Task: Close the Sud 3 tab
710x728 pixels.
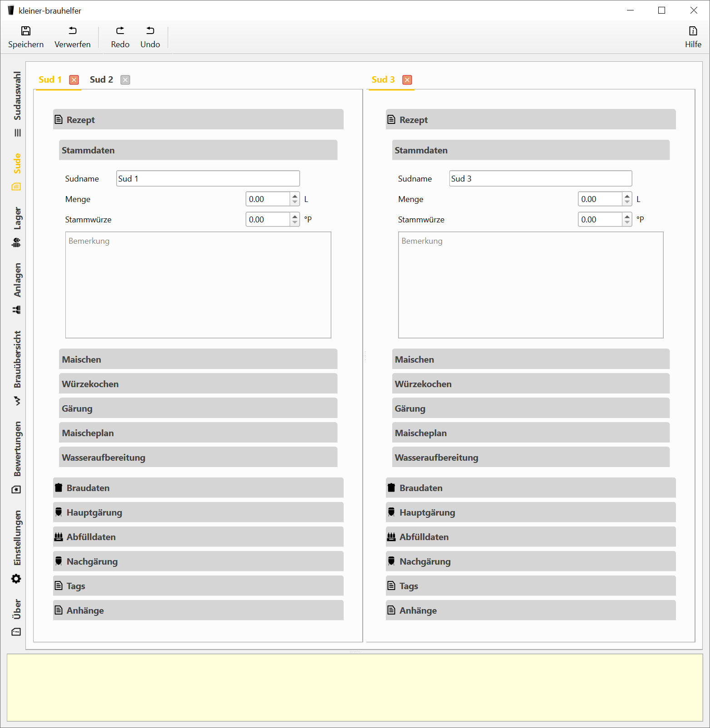Action: click(x=407, y=80)
